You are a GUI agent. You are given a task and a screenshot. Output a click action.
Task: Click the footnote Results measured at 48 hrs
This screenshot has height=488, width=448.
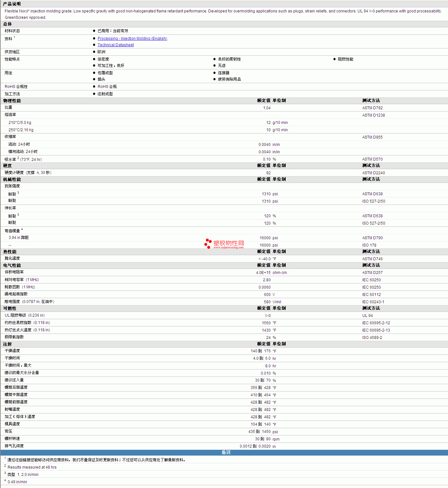(x=32, y=467)
